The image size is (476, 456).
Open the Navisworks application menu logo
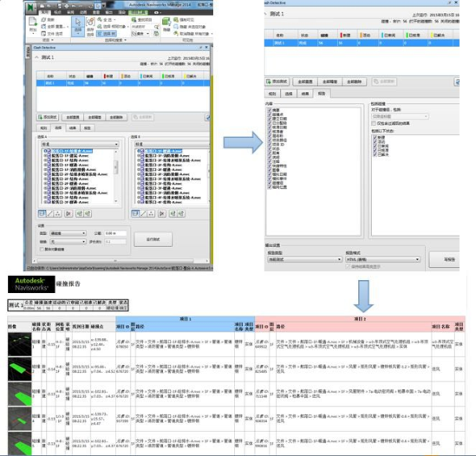(x=30, y=7)
